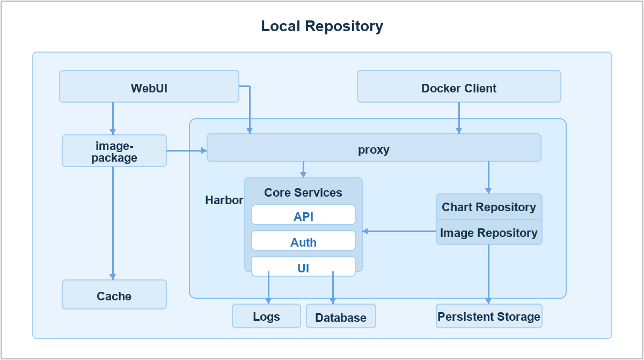Click the Persistent Storage box
Viewport: 644px width, 360px height.
click(x=489, y=316)
